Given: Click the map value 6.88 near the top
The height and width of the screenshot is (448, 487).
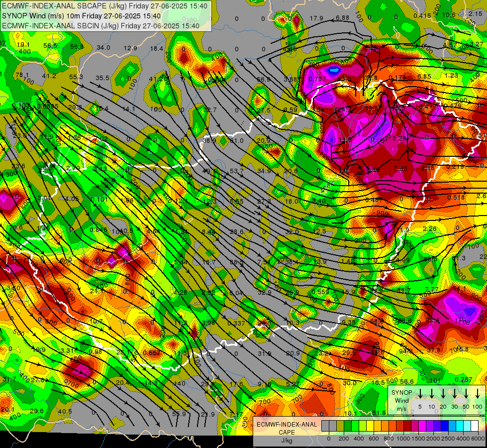Looking at the screenshot, I should (x=343, y=18).
